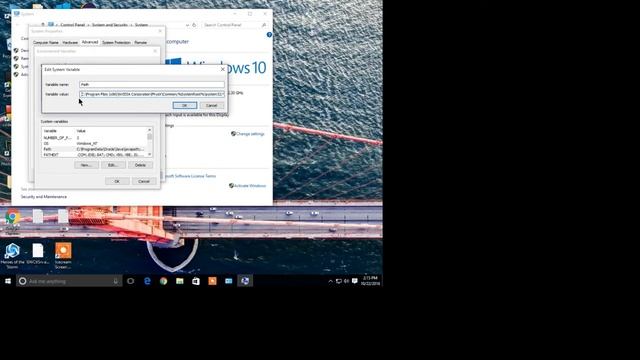This screenshot has width=640, height=360.
Task: Click OK in Environment Variables dialog
Action: click(x=117, y=181)
